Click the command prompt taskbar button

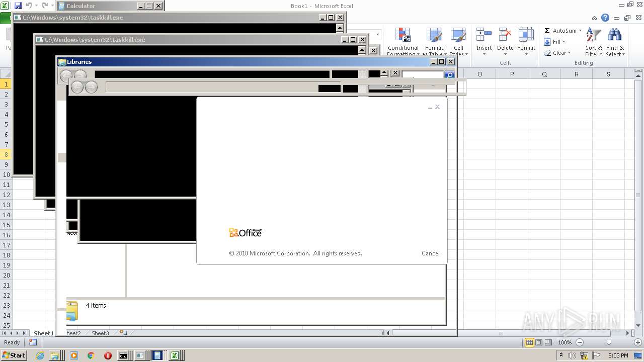pos(123,355)
